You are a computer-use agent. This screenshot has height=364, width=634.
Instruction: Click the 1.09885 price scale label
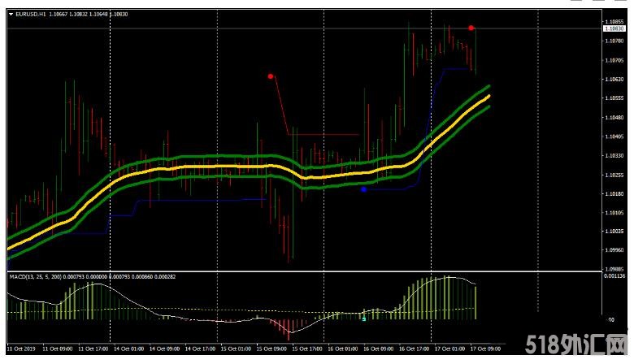coord(614,269)
